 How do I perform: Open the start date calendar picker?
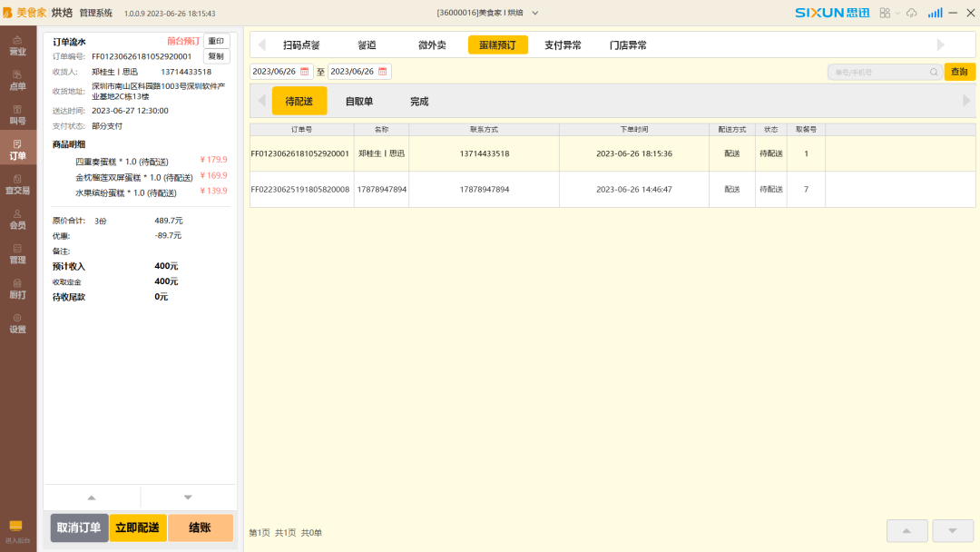pyautogui.click(x=304, y=72)
